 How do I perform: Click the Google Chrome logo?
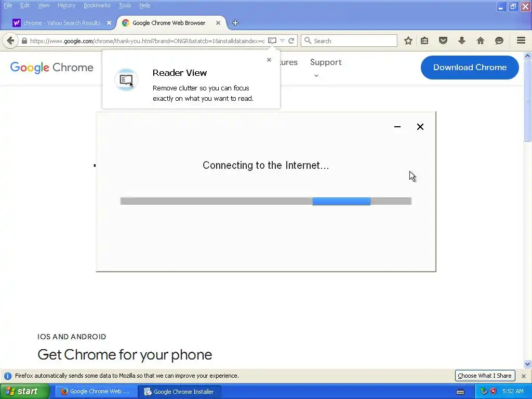pos(51,68)
